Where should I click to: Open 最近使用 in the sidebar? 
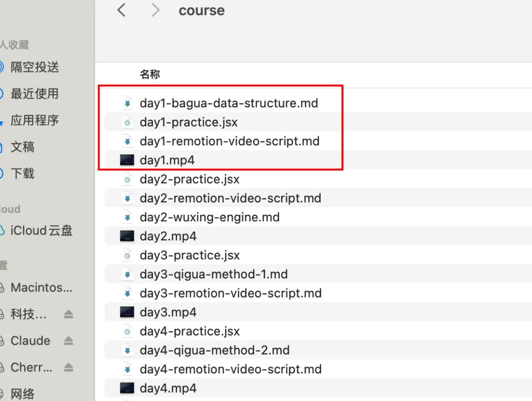click(34, 94)
